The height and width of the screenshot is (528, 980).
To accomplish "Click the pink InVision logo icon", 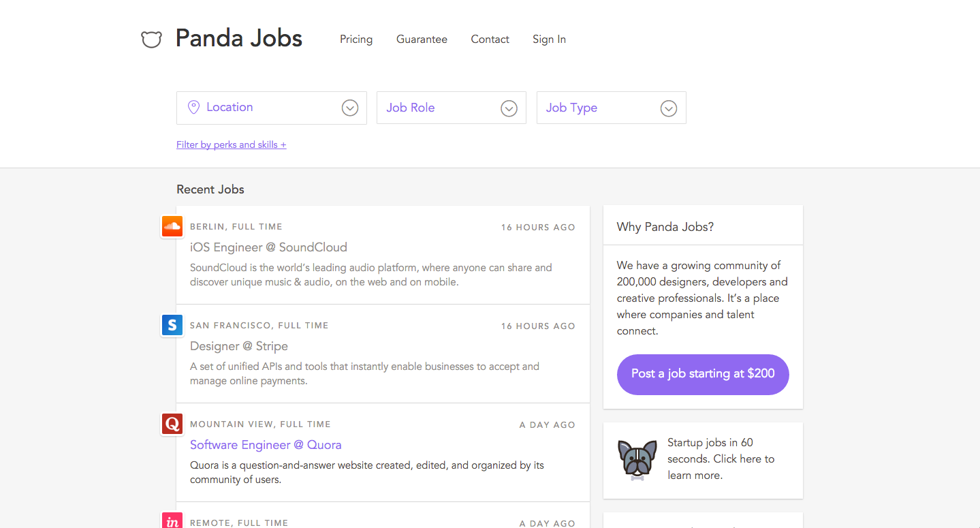I will point(172,520).
